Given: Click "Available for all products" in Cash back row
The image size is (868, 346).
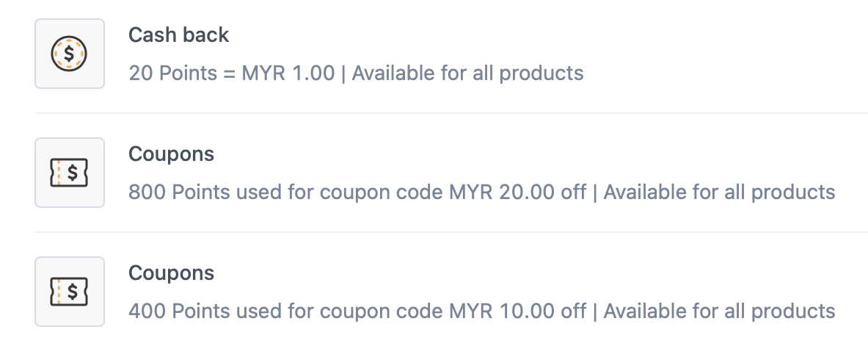Looking at the screenshot, I should pos(468,73).
